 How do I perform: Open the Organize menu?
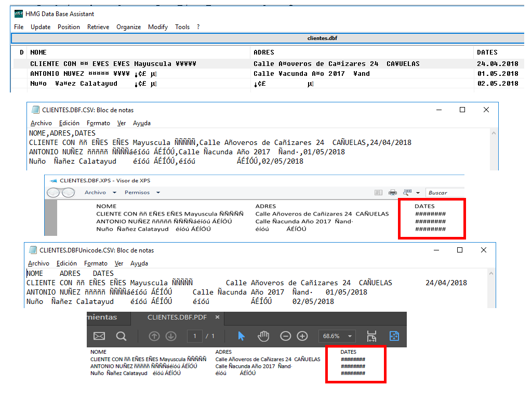(128, 27)
